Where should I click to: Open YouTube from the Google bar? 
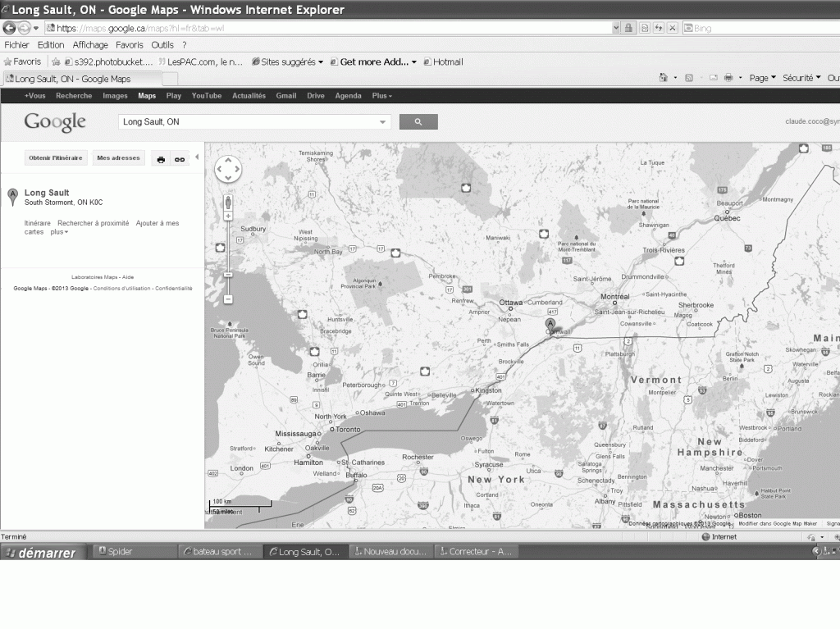click(206, 96)
